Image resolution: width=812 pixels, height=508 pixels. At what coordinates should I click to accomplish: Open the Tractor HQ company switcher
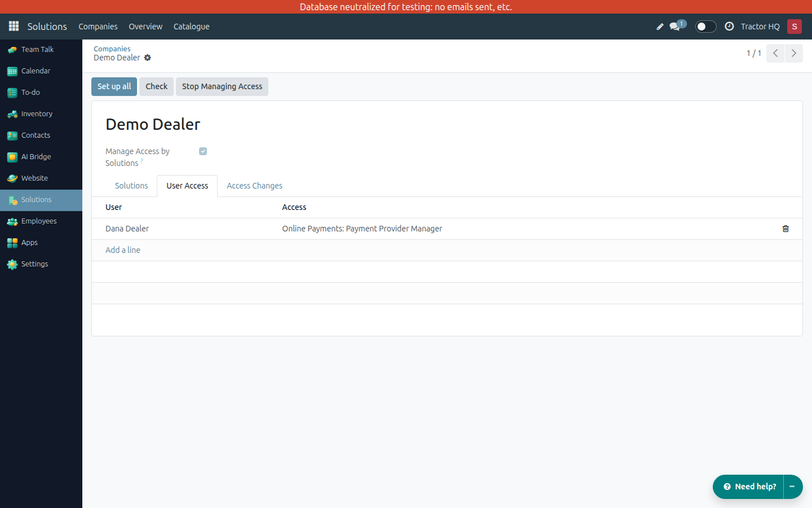tap(760, 27)
